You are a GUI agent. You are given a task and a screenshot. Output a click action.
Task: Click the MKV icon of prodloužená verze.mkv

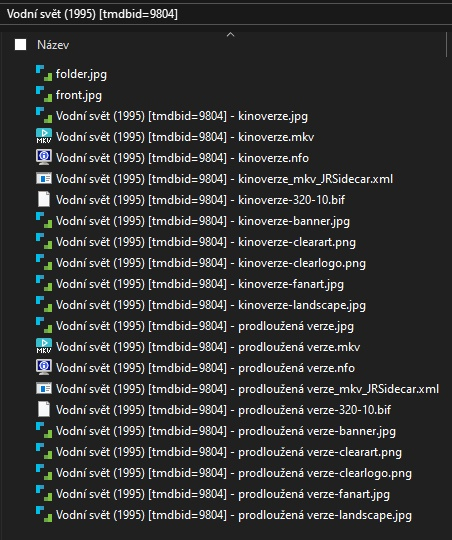click(44, 346)
